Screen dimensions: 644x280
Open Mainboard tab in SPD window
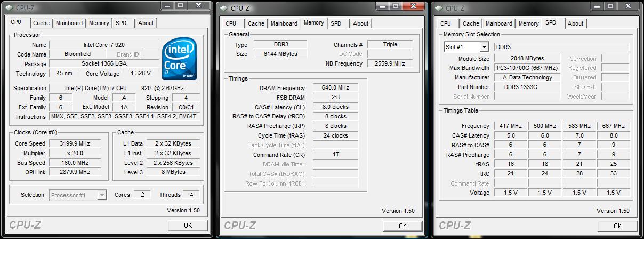(x=499, y=23)
